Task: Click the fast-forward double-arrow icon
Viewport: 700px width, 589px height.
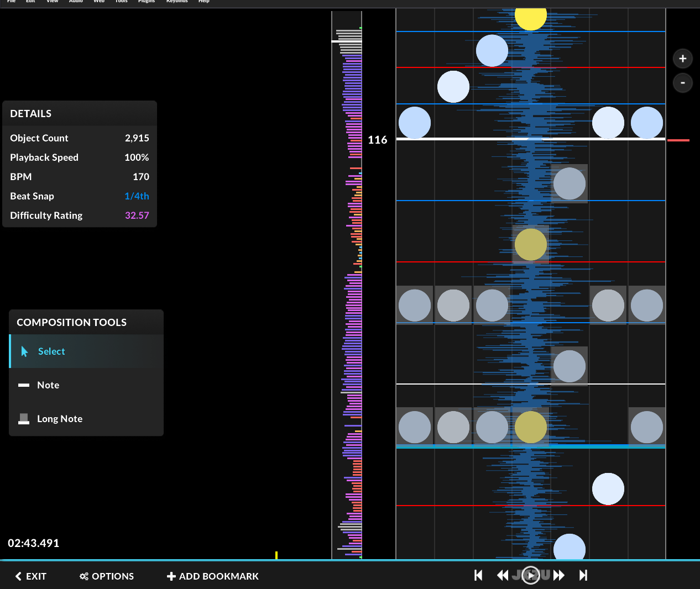Action: coord(559,575)
